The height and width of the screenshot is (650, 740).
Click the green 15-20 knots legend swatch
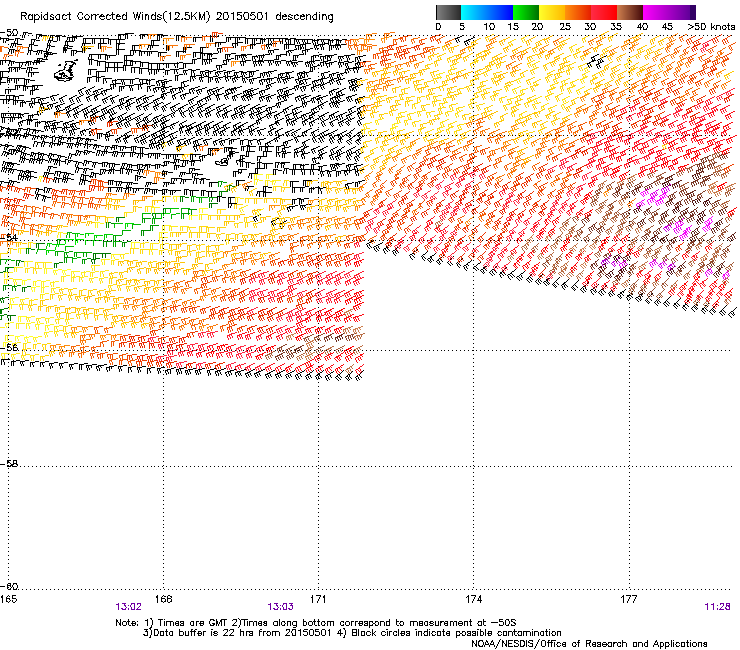click(526, 12)
